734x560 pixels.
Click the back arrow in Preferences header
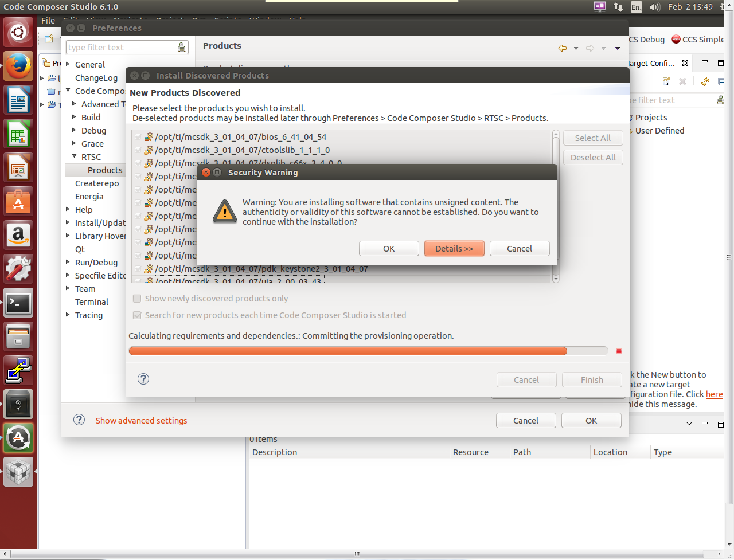pyautogui.click(x=563, y=48)
